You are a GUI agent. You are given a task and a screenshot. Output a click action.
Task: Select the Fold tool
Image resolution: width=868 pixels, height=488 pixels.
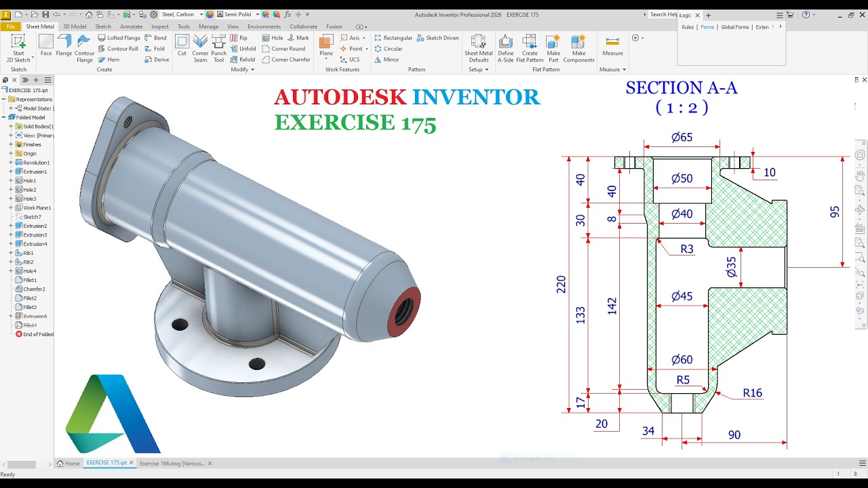point(155,49)
